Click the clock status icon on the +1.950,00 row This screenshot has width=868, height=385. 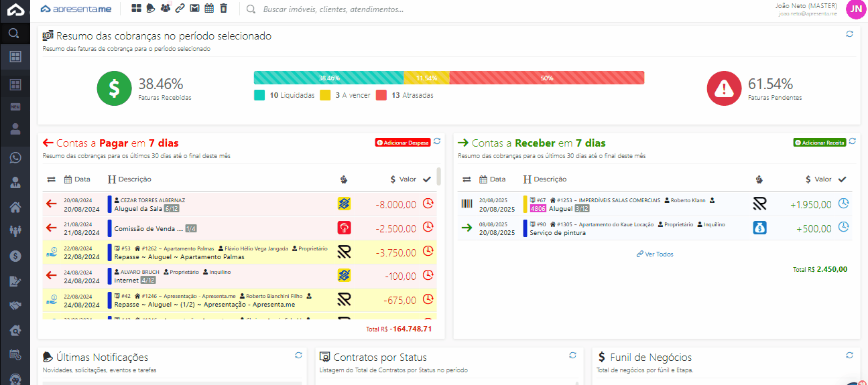[844, 204]
